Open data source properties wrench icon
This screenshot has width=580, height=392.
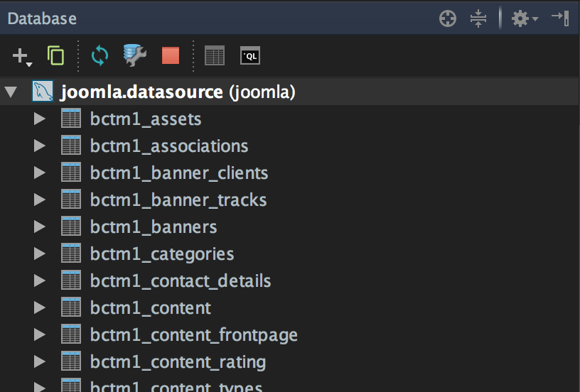[x=134, y=55]
